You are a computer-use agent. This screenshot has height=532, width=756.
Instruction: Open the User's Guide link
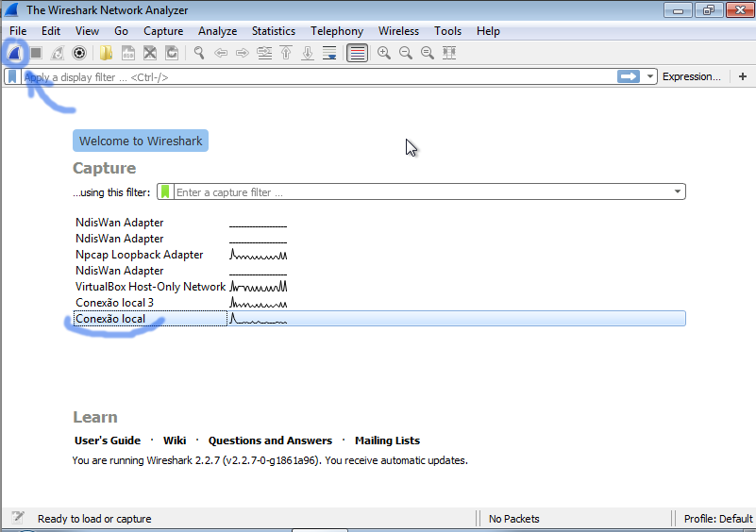pyautogui.click(x=108, y=441)
